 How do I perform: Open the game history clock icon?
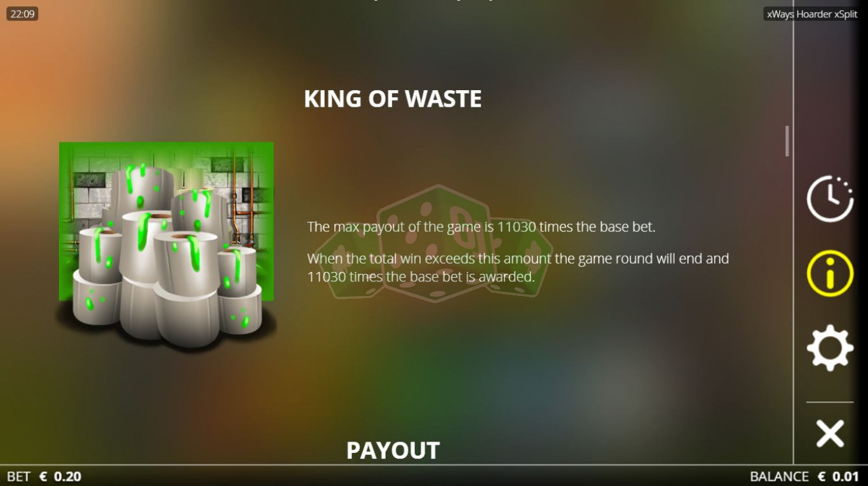point(830,199)
